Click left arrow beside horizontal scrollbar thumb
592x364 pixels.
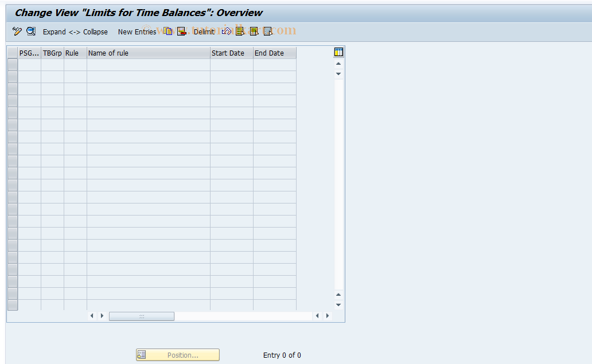(x=92, y=316)
